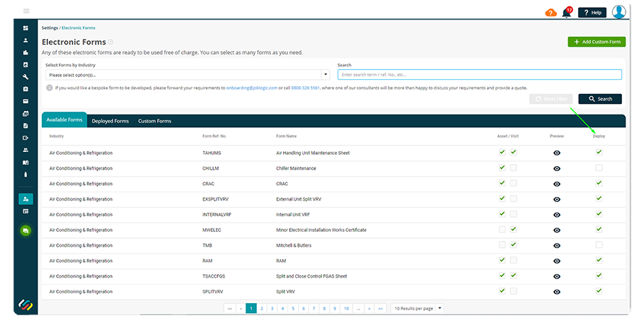This screenshot has width=644, height=318.
Task: Preview the Internal Unit VRF form
Action: (556, 215)
